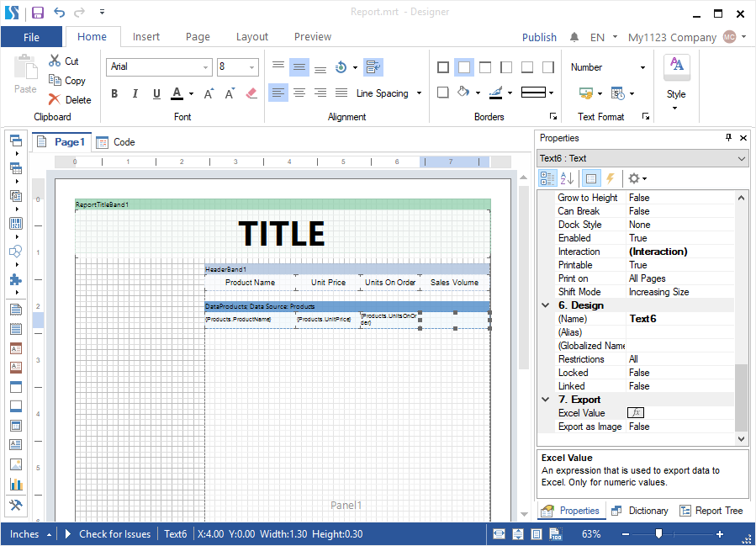Click the lightning bolt Events icon
The height and width of the screenshot is (546, 756).
(611, 178)
